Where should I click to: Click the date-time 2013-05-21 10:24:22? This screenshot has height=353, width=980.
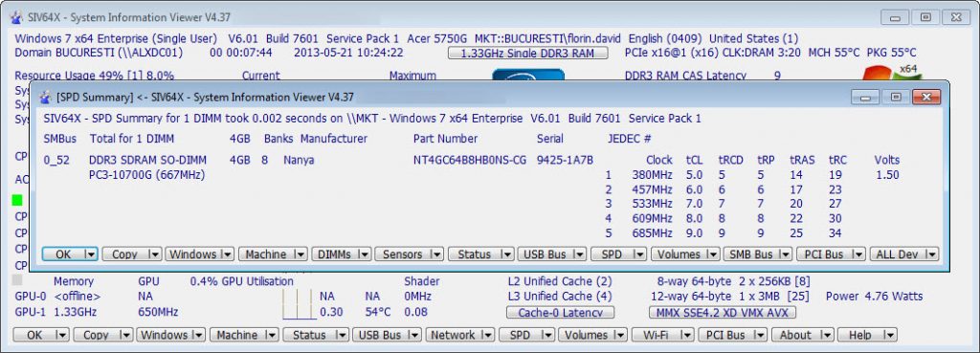pos(348,53)
